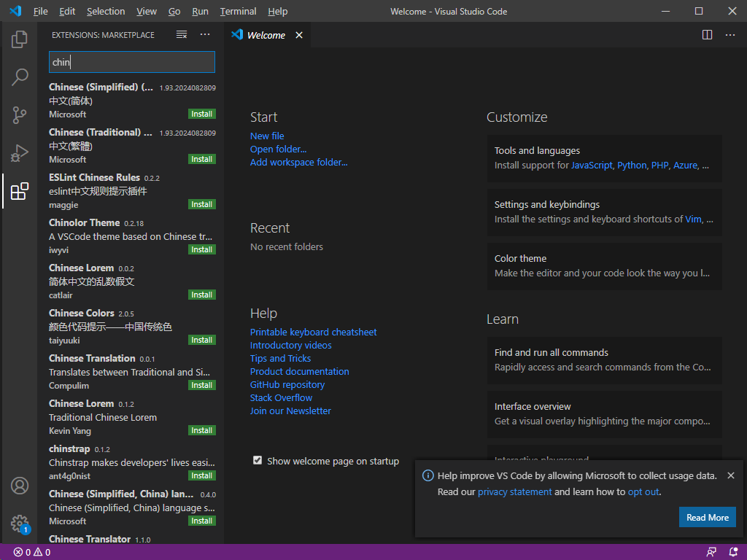The height and width of the screenshot is (560, 747).
Task: Clear extensions search results icon
Action: click(x=182, y=35)
